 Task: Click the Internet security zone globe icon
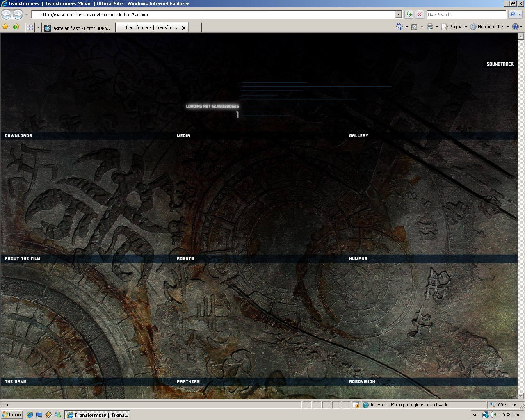coord(365,405)
